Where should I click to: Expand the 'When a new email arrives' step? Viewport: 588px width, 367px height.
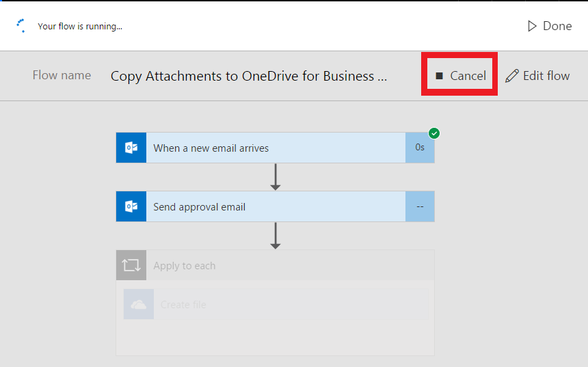click(x=273, y=148)
